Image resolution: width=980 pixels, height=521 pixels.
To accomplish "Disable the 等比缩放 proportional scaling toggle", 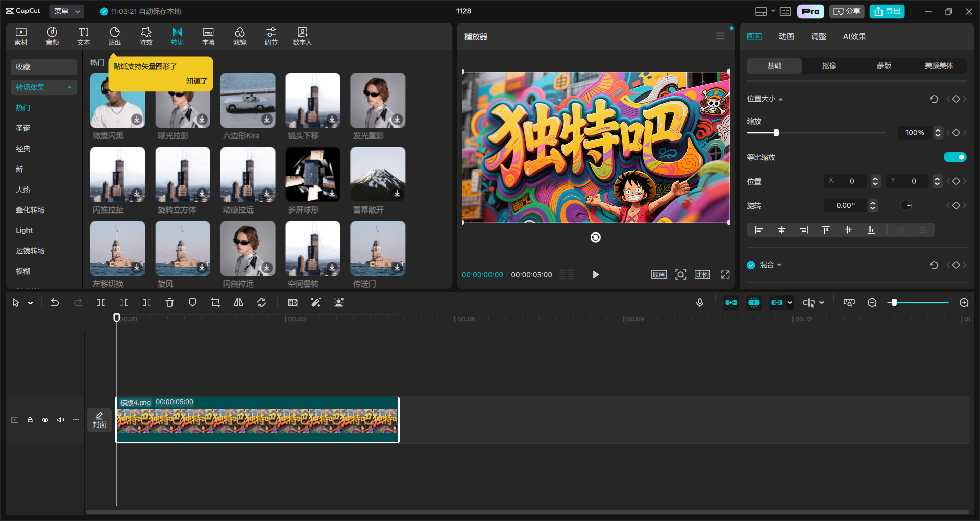I will point(955,157).
